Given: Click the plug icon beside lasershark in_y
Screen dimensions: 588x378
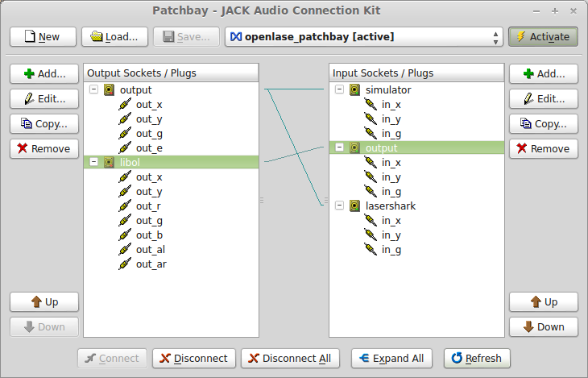Looking at the screenshot, I should [x=371, y=235].
